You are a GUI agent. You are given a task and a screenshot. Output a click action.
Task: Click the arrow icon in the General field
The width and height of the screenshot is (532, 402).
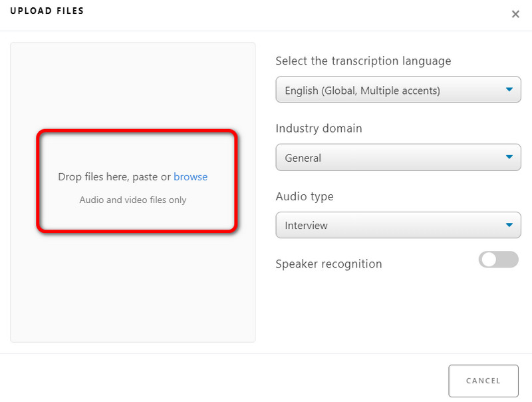click(509, 158)
